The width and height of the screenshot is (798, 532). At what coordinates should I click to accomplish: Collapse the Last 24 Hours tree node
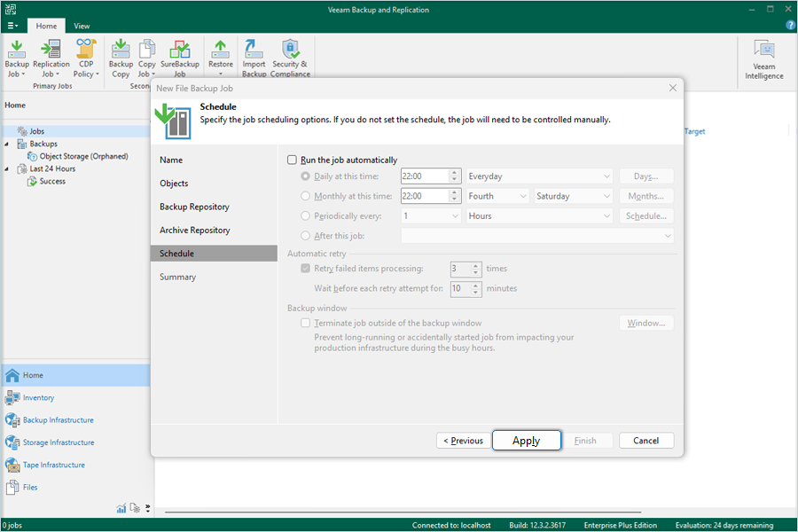pyautogui.click(x=6, y=169)
